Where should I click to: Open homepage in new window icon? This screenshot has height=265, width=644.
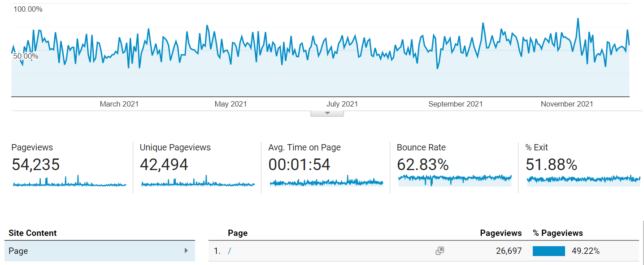click(439, 251)
